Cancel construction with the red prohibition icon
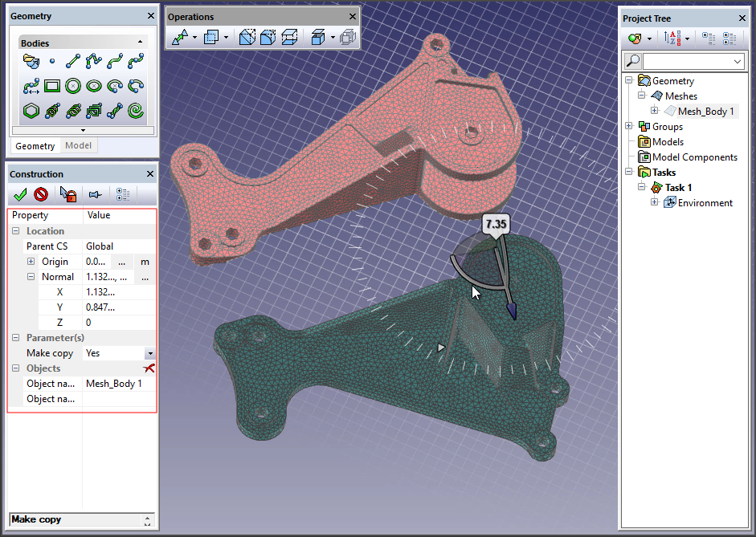 point(40,194)
